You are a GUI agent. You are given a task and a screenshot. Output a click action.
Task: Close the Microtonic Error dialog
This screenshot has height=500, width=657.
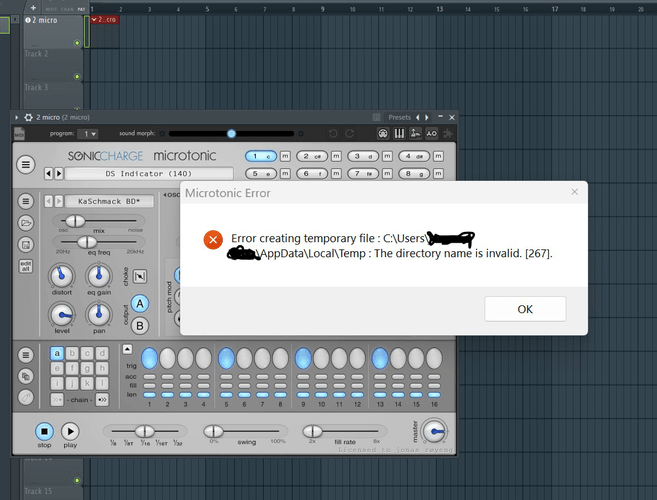(x=574, y=192)
